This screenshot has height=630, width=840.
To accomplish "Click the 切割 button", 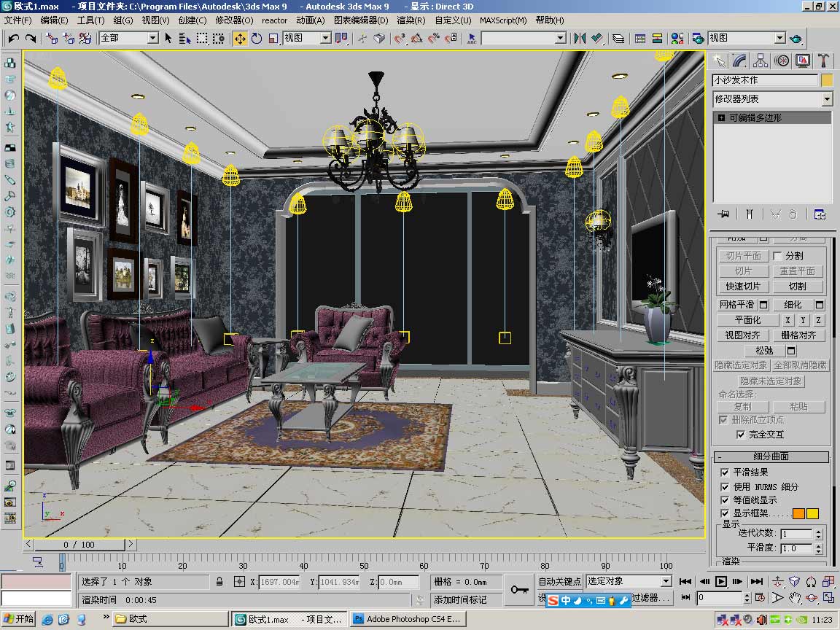I will click(798, 286).
